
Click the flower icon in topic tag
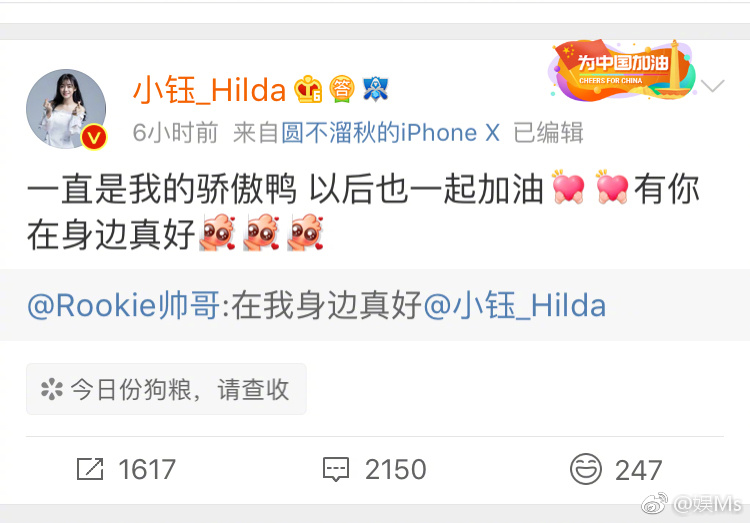52,389
